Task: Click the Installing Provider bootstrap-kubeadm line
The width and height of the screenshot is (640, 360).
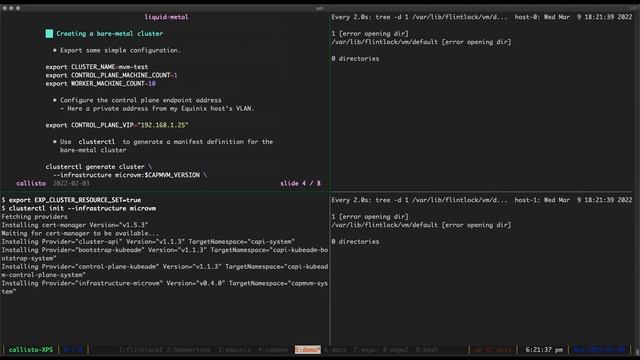Action: click(x=164, y=254)
